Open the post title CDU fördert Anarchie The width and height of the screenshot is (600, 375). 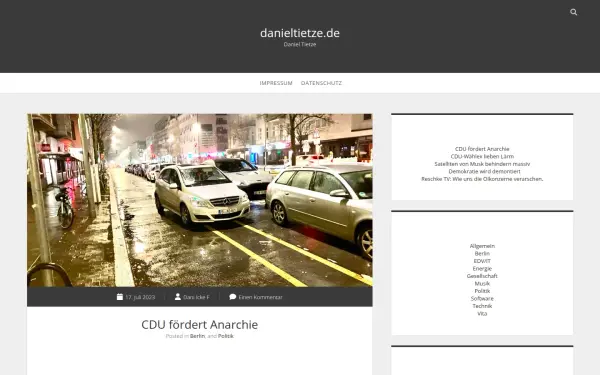(200, 324)
